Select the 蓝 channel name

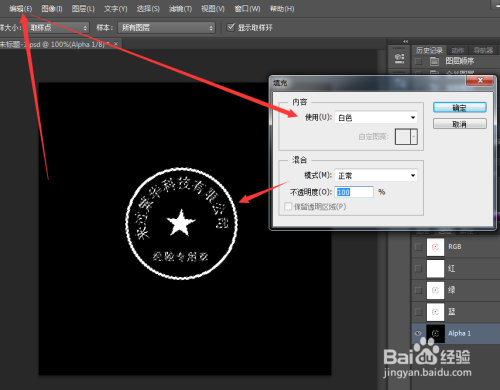click(452, 312)
